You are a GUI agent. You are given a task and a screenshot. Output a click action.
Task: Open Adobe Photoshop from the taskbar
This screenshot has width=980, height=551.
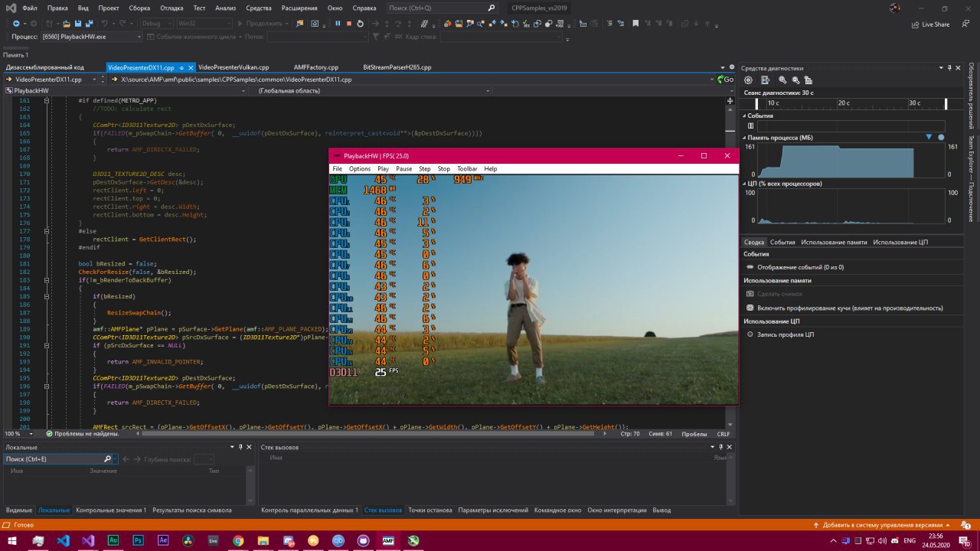pyautogui.click(x=138, y=540)
